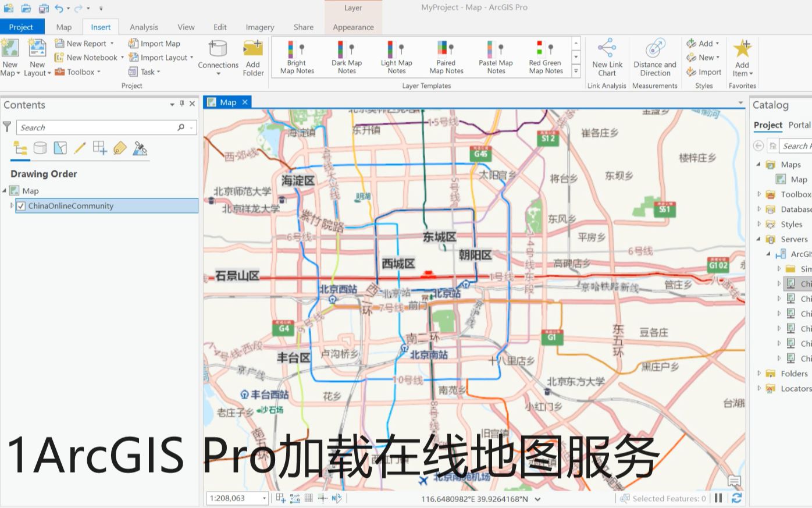Select the Dark Map Notes layer template
Image resolution: width=812 pixels, height=508 pixels.
coord(346,55)
